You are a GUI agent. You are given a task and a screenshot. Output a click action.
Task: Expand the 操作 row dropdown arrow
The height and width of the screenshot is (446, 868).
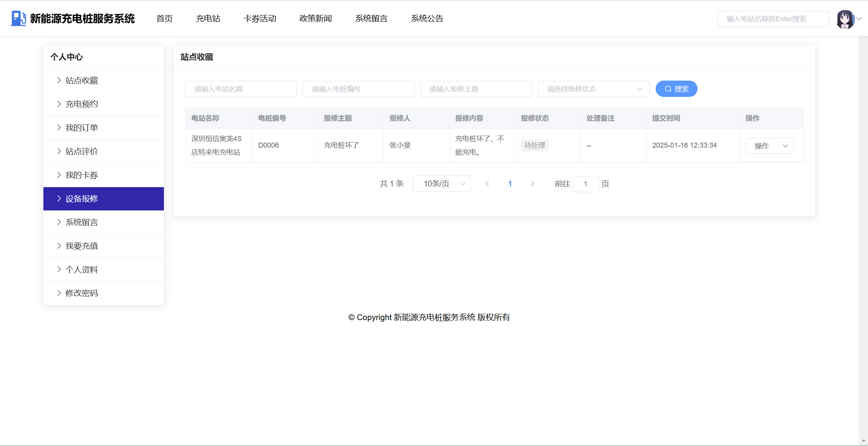tap(785, 146)
